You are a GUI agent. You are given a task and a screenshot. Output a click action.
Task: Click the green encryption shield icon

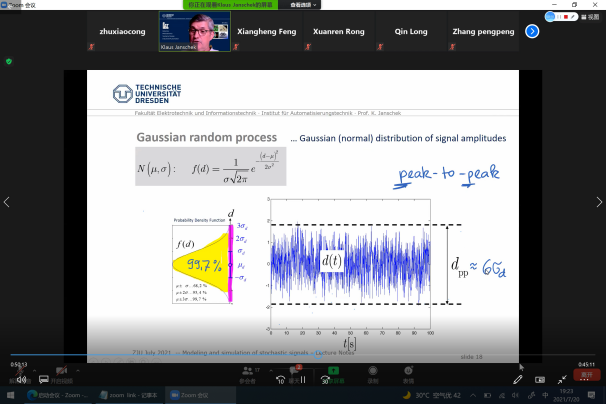pos(9,61)
